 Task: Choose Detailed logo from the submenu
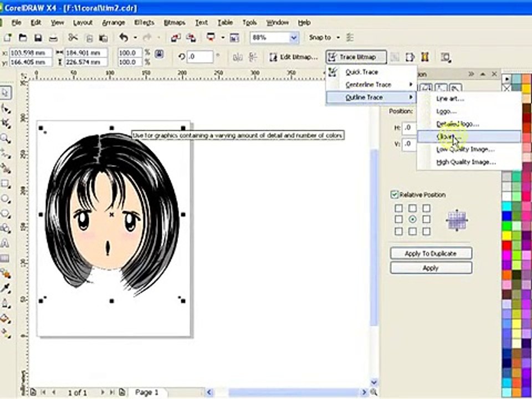[x=469, y=124]
